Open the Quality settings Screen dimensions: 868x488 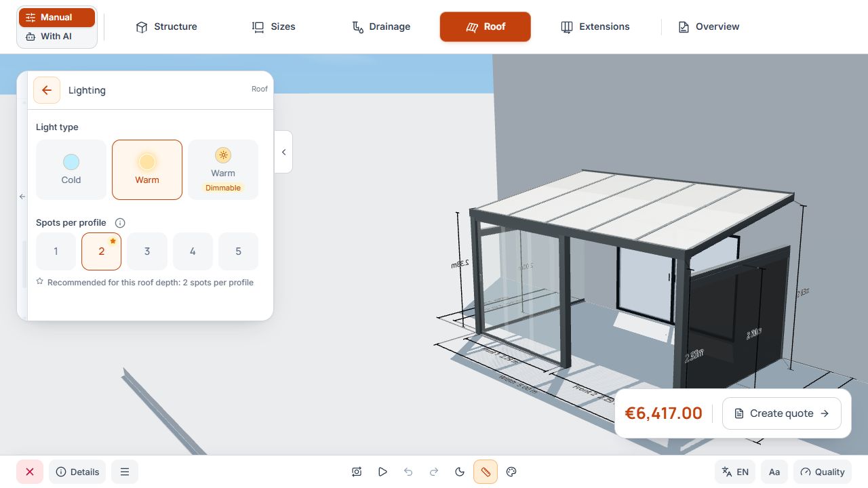[x=823, y=472]
